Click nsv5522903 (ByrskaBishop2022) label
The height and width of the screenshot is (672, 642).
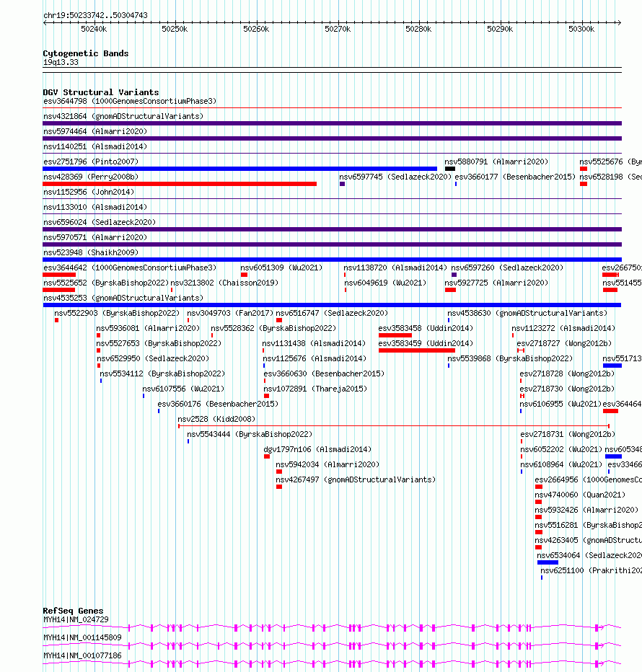point(117,313)
